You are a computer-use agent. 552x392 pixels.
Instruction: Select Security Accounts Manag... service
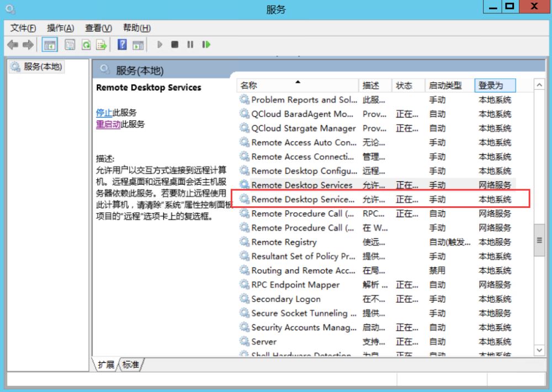[x=376, y=327]
